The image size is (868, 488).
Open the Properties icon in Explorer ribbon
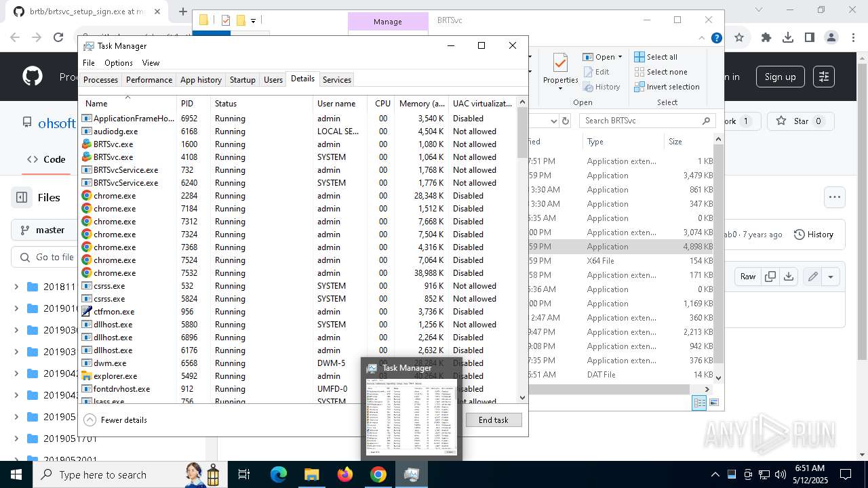[560, 70]
